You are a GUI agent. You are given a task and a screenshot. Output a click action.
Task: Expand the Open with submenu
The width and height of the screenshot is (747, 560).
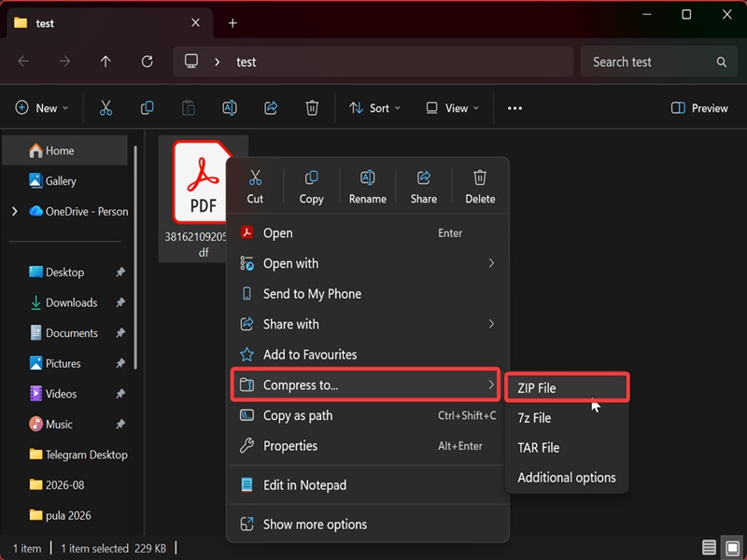pos(491,263)
